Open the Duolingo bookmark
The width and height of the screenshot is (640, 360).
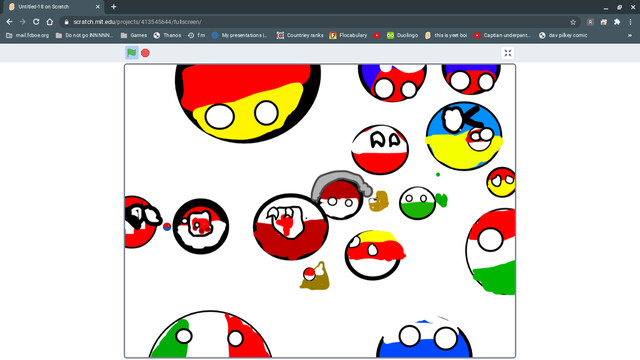click(x=402, y=36)
